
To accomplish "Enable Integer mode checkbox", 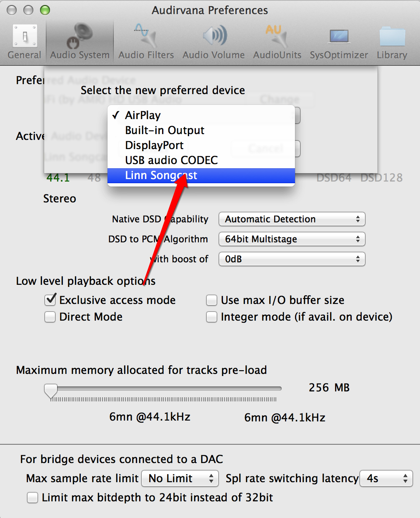I will 212,317.
